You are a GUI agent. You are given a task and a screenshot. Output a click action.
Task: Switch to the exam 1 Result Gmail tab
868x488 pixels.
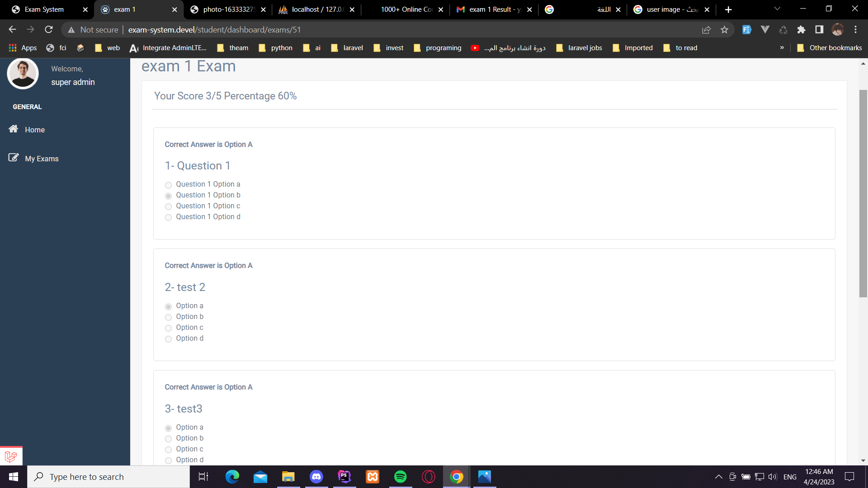494,9
